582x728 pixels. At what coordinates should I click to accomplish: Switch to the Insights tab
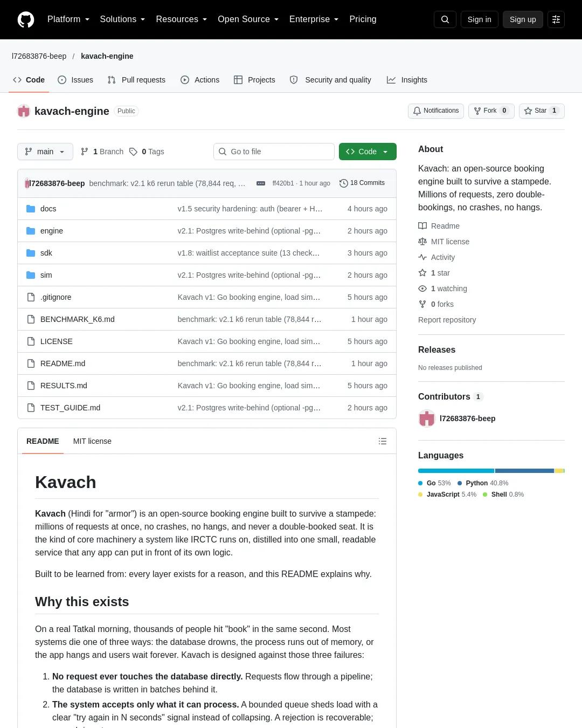[407, 80]
